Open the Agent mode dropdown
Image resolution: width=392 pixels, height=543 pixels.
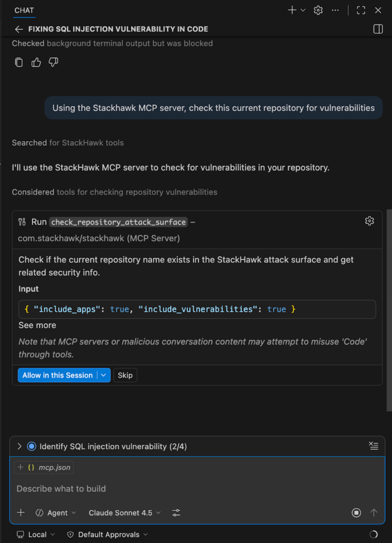[55, 513]
